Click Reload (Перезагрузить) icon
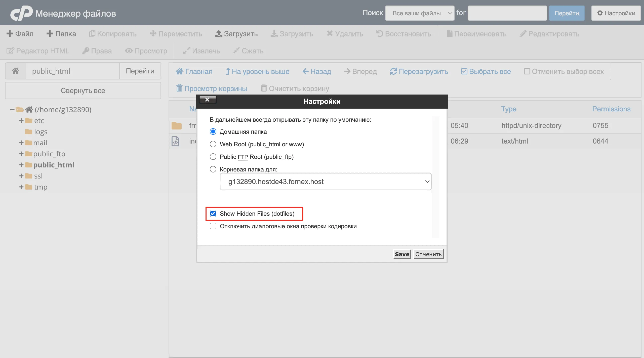Screen dimensions: 644x358 click(393, 71)
